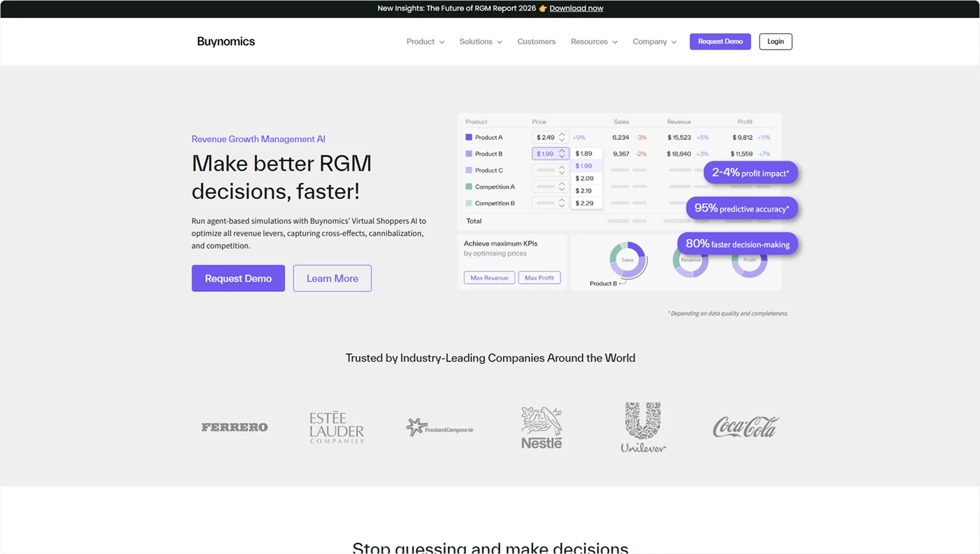
Task: Click the Buynomics logo
Action: 226,41
